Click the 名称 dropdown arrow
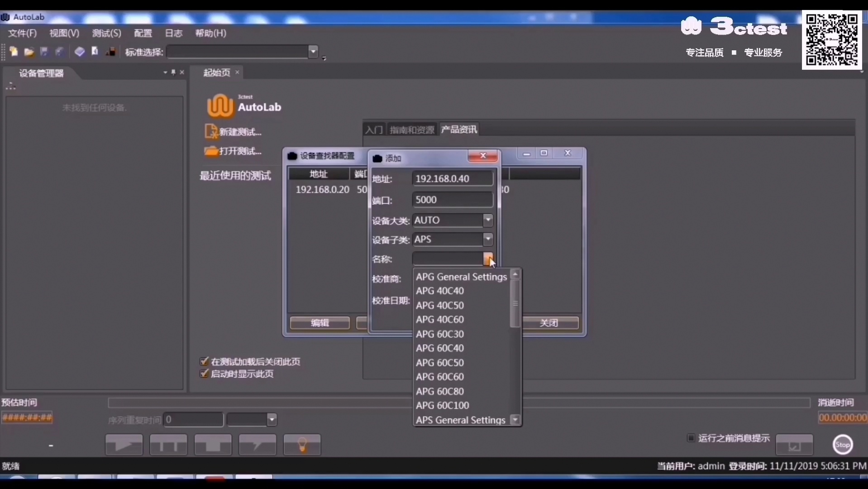The width and height of the screenshot is (868, 489). point(488,259)
